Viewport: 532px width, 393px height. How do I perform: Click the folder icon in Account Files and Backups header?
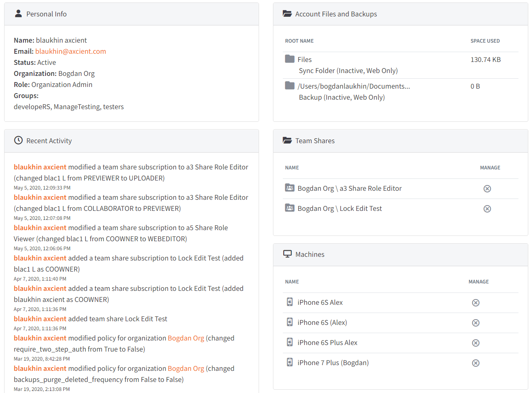(x=287, y=13)
